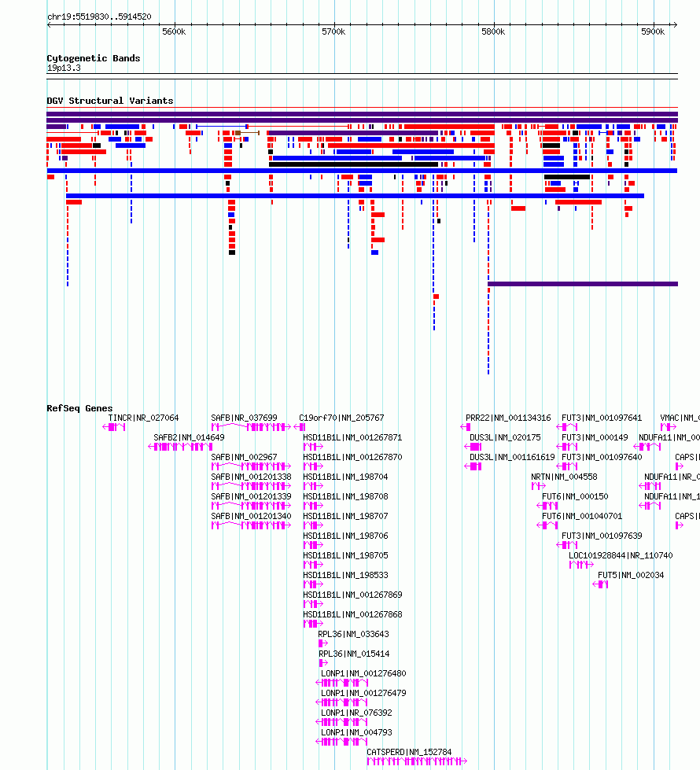The width and height of the screenshot is (700, 770).
Task: Select the FUT3|NM_001097640 label
Action: pyautogui.click(x=602, y=457)
